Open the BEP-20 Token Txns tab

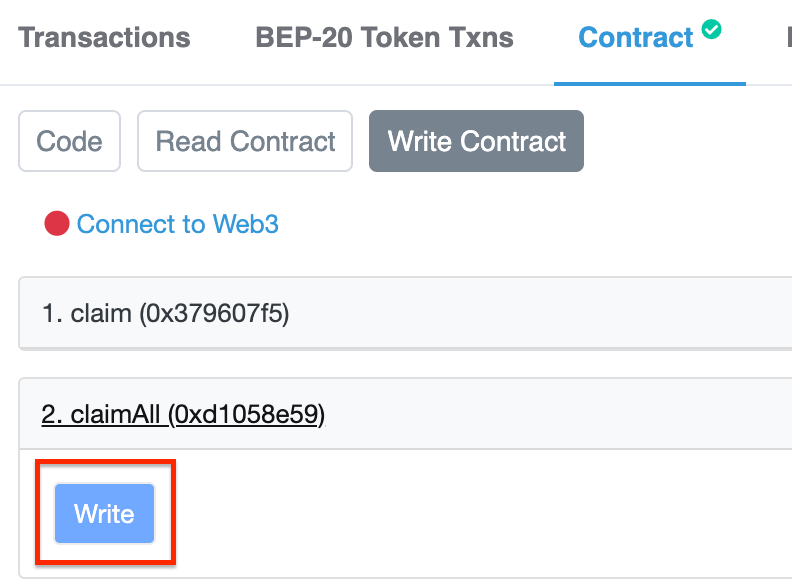coord(384,38)
